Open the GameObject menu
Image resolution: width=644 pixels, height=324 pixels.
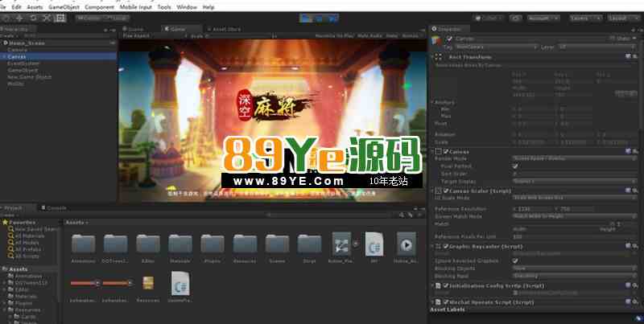pyautogui.click(x=64, y=7)
